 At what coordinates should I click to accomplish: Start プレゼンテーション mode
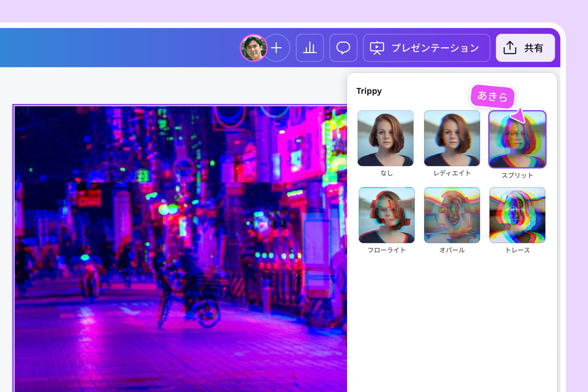tap(427, 48)
